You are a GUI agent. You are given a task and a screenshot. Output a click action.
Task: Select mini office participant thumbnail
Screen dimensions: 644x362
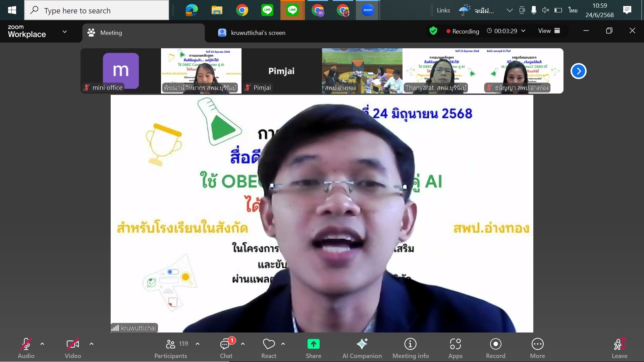click(x=121, y=71)
